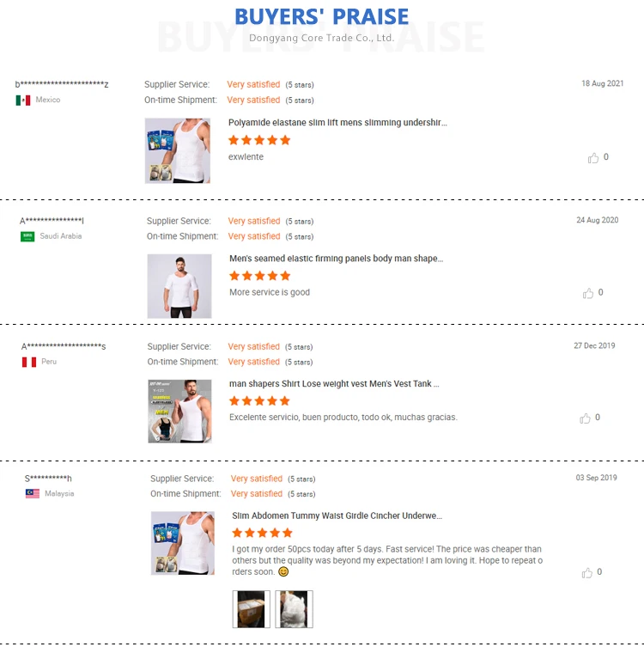
Task: Click the five-star rating in Saudi Arabia review
Action: click(x=259, y=276)
